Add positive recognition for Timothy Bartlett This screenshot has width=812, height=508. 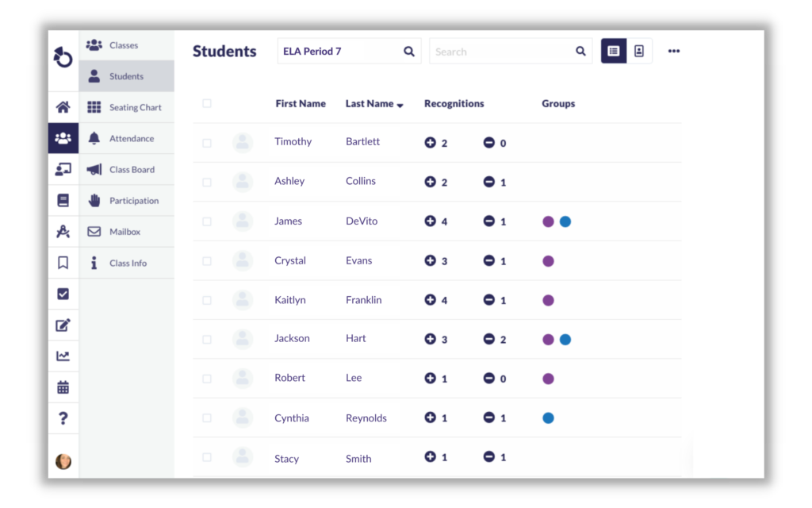coord(431,143)
